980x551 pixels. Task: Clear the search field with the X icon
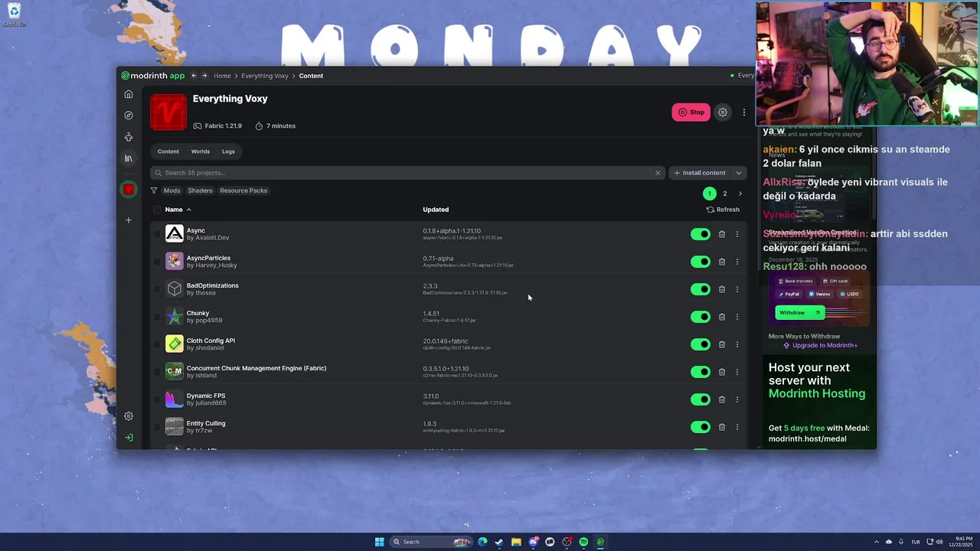(658, 173)
